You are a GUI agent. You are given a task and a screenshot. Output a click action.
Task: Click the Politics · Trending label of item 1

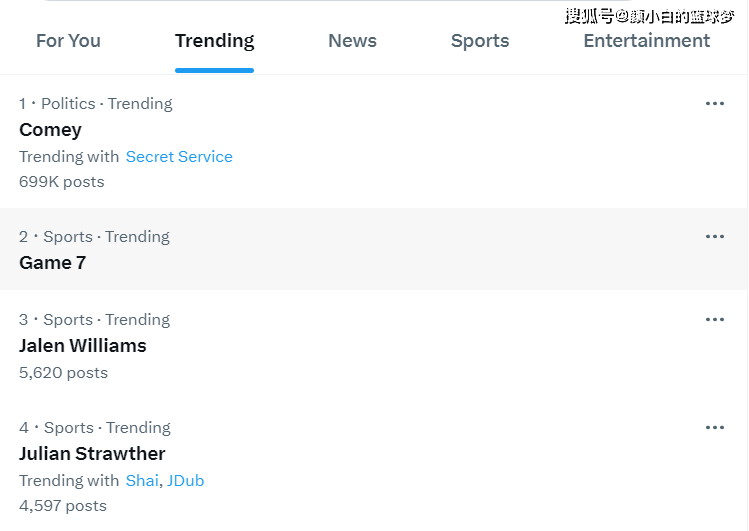(x=107, y=104)
